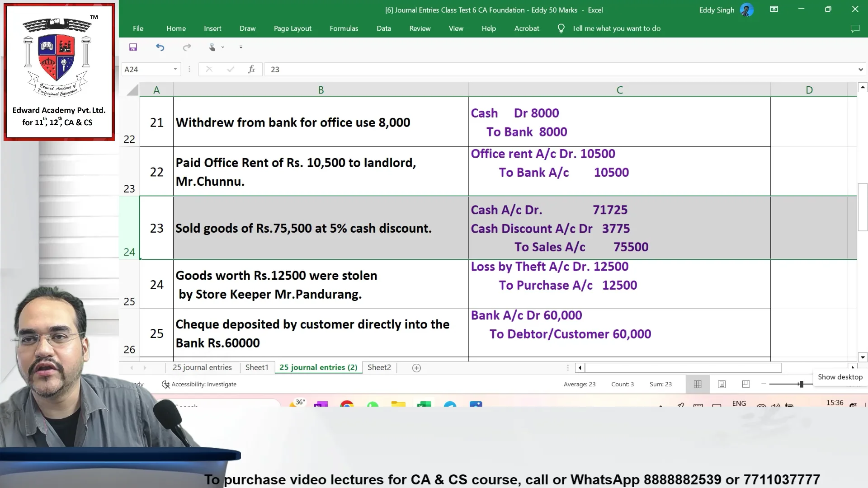868x488 pixels.
Task: Click Tell me what you want to do
Action: pos(616,28)
